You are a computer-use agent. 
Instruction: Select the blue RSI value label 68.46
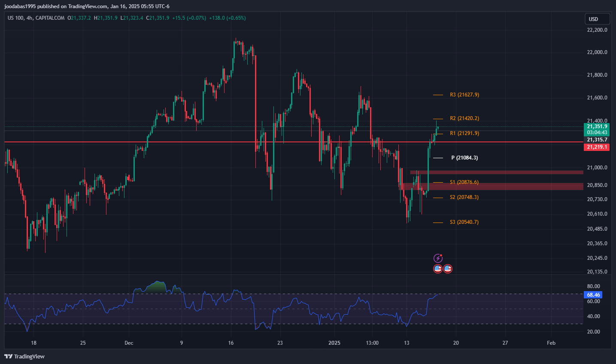click(x=593, y=295)
